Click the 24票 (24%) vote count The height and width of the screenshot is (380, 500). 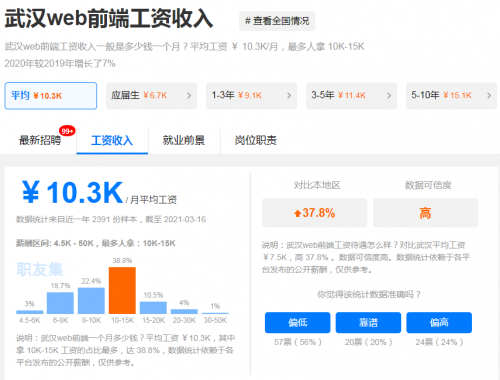pyautogui.click(x=439, y=342)
